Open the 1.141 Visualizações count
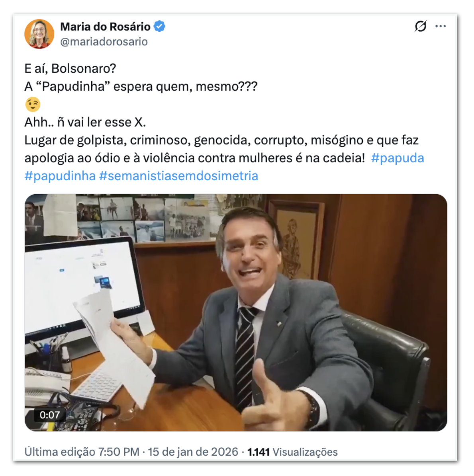This screenshot has height=476, width=474. 293,452
